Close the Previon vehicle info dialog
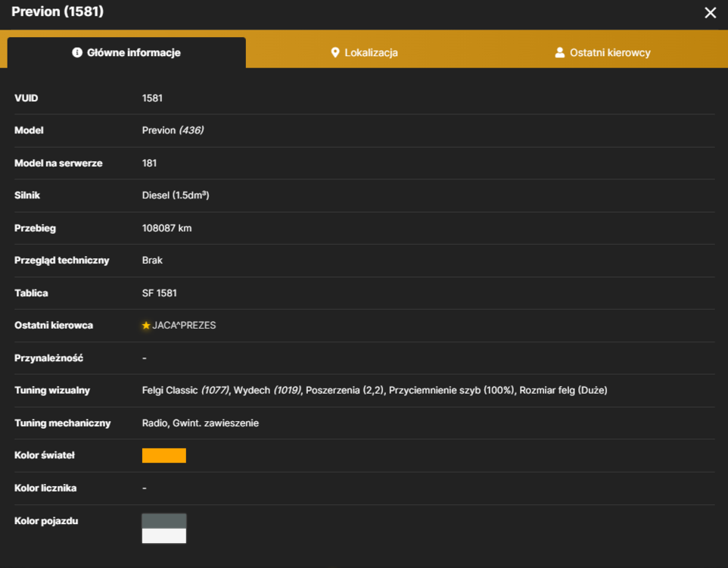The width and height of the screenshot is (728, 568). 710,13
